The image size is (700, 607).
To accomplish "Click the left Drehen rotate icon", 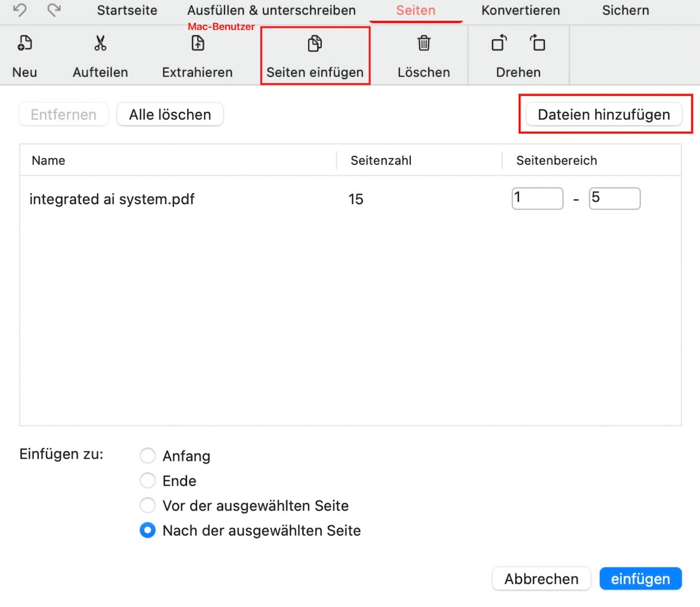I will click(x=498, y=43).
